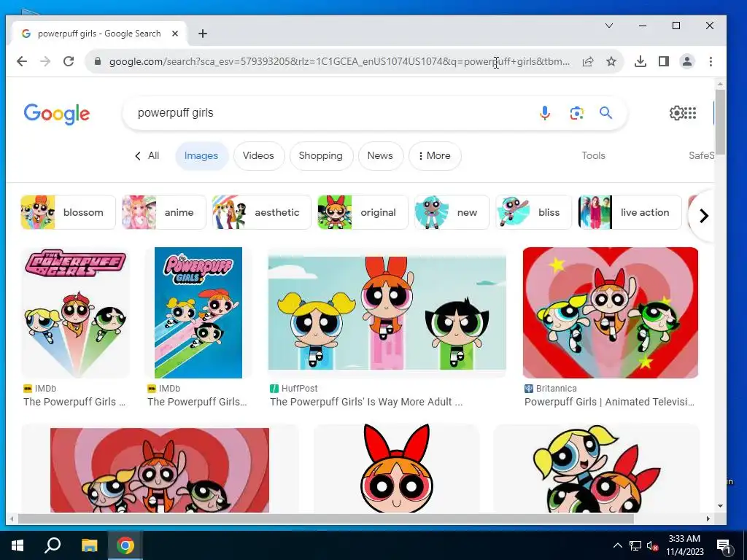Click the magnifier search button
The height and width of the screenshot is (560, 747).
tap(605, 113)
